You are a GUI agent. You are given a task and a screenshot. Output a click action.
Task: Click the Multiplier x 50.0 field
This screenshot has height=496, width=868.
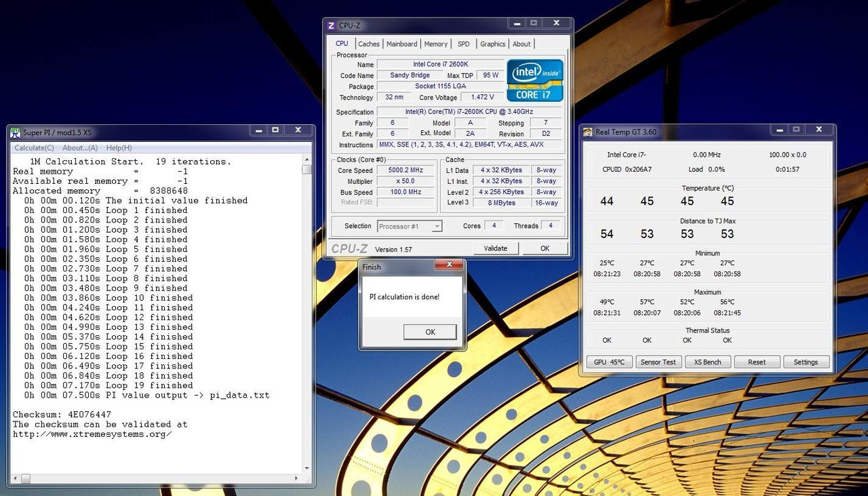tap(406, 181)
